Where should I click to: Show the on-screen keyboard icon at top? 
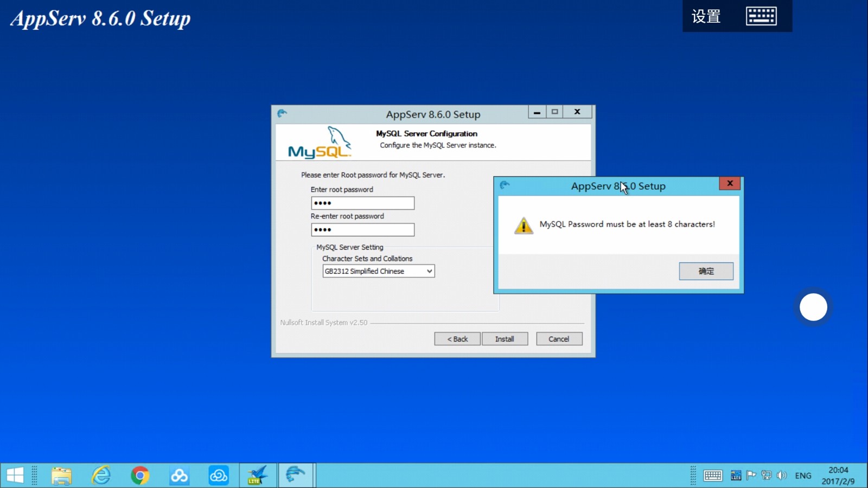pyautogui.click(x=761, y=16)
